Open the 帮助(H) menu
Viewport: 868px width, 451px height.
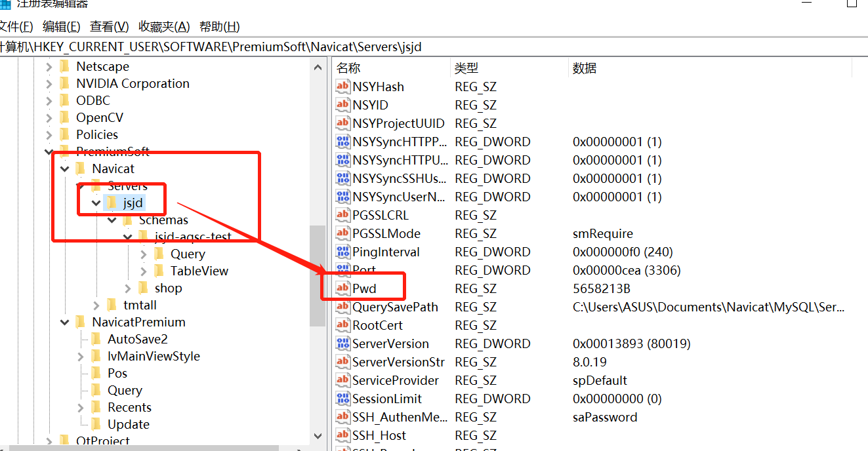[x=219, y=27]
